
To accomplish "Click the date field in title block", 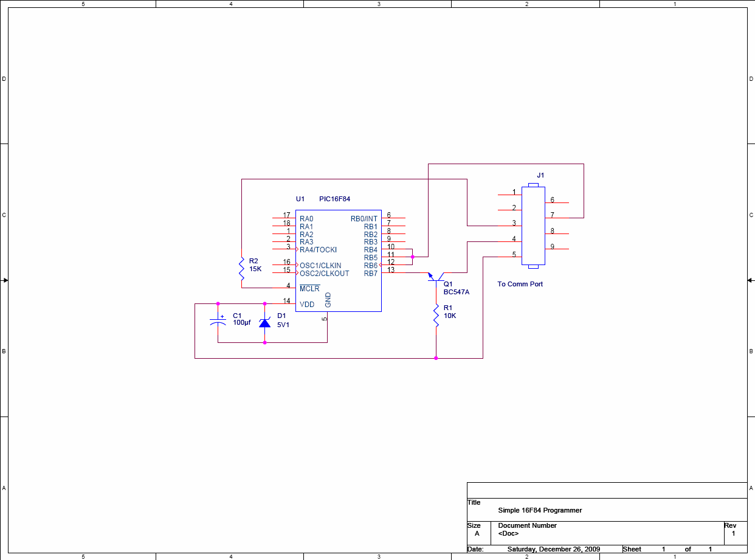I will 553,549.
